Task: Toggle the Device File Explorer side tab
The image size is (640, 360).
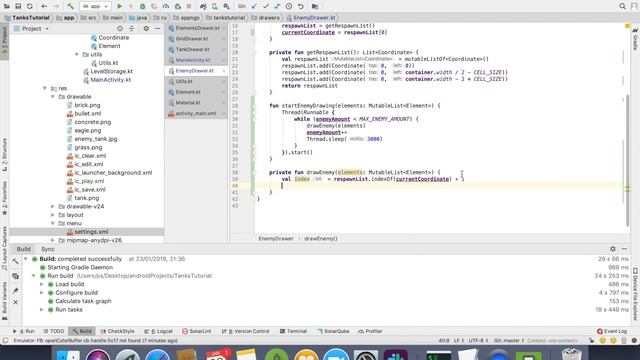Action: [x=635, y=294]
